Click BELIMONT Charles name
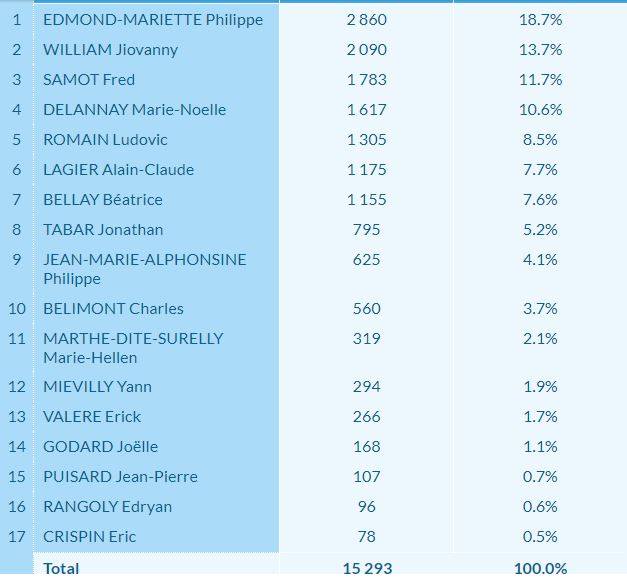 [x=113, y=308]
